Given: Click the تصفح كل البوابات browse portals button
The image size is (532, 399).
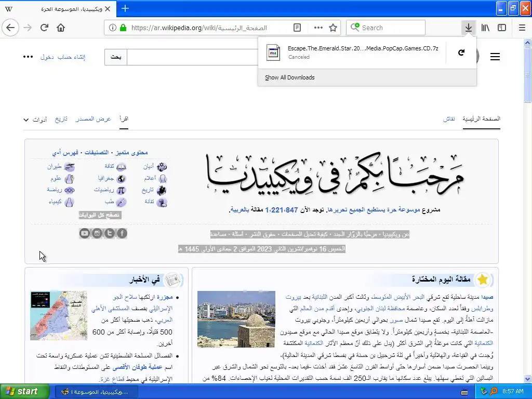Looking at the screenshot, I should point(100,215).
